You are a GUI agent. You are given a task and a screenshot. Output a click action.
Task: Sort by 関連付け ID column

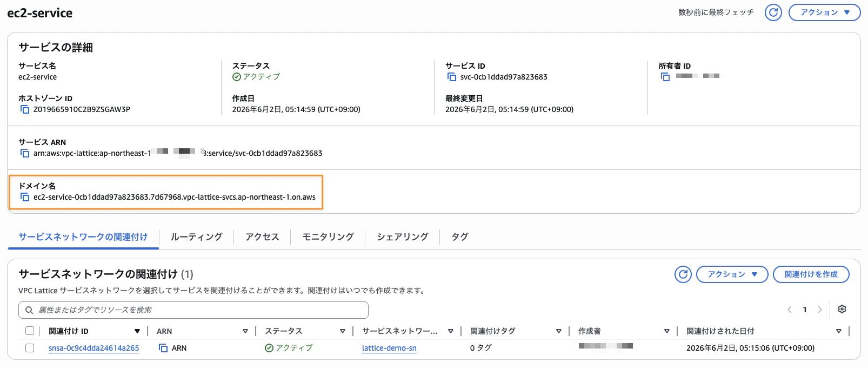137,331
